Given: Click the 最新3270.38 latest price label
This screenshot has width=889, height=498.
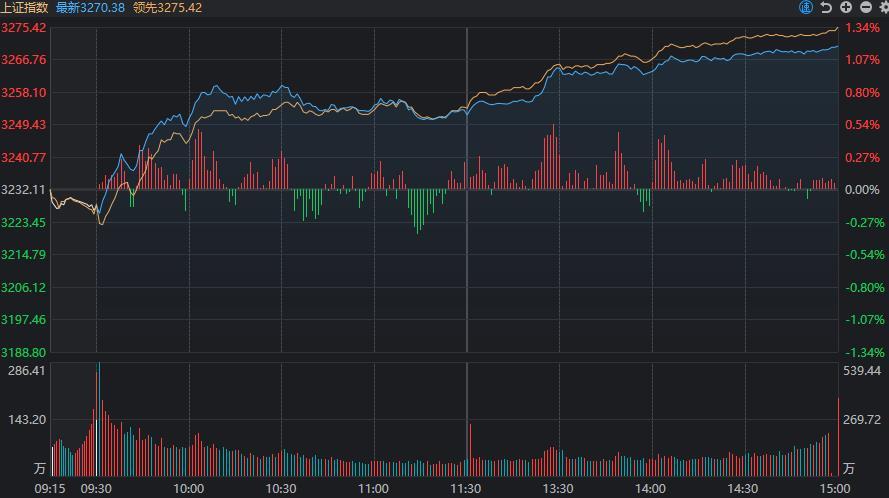Looking at the screenshot, I should 90,7.
